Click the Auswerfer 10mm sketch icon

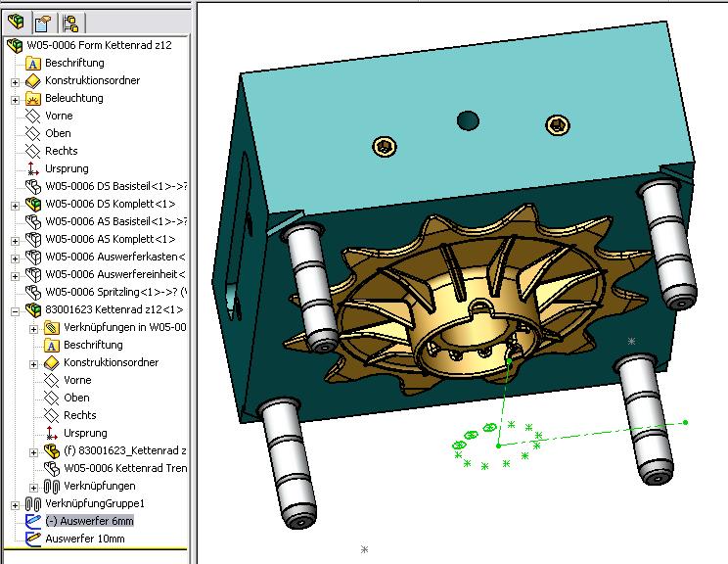coord(33,539)
